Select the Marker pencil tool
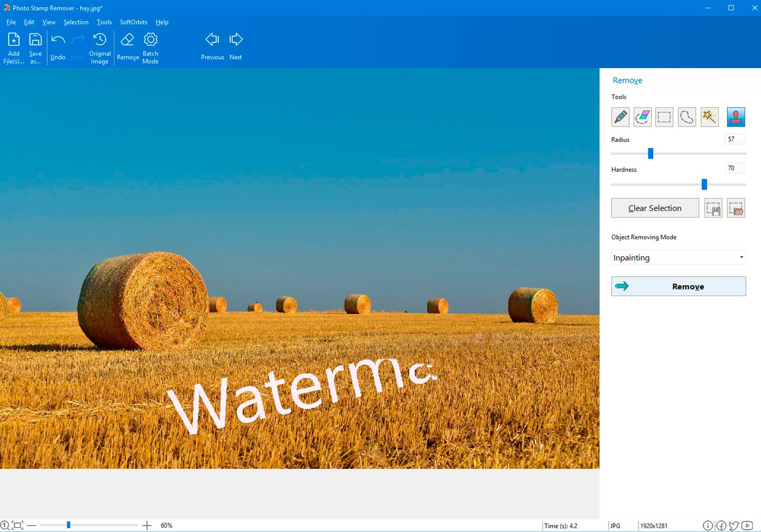Viewport: 761px width, 532px height. 620,117
